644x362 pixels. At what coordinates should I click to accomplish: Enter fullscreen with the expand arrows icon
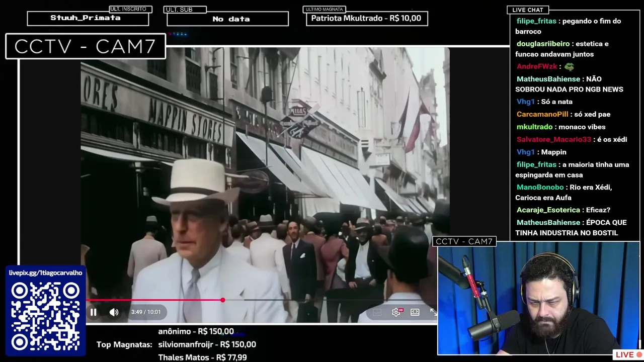click(433, 312)
